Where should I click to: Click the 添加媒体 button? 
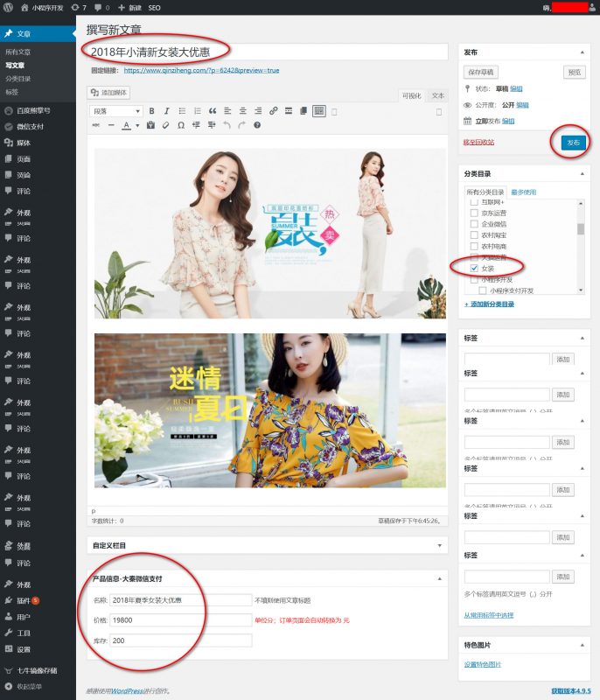pos(108,93)
